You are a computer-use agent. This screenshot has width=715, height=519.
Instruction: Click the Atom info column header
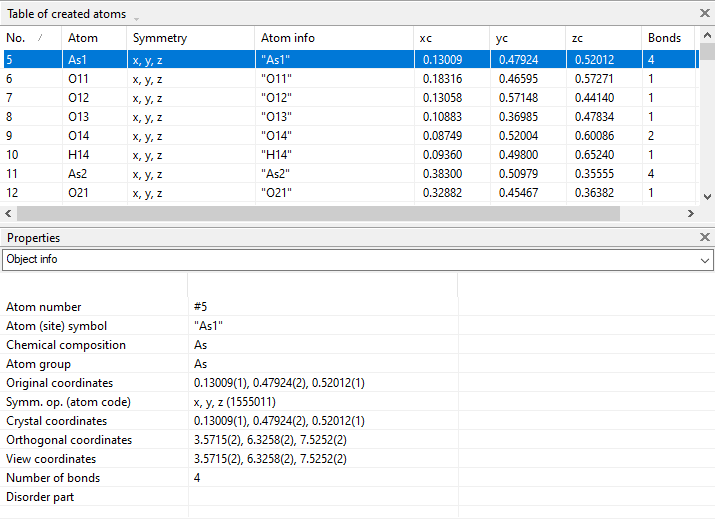point(334,38)
